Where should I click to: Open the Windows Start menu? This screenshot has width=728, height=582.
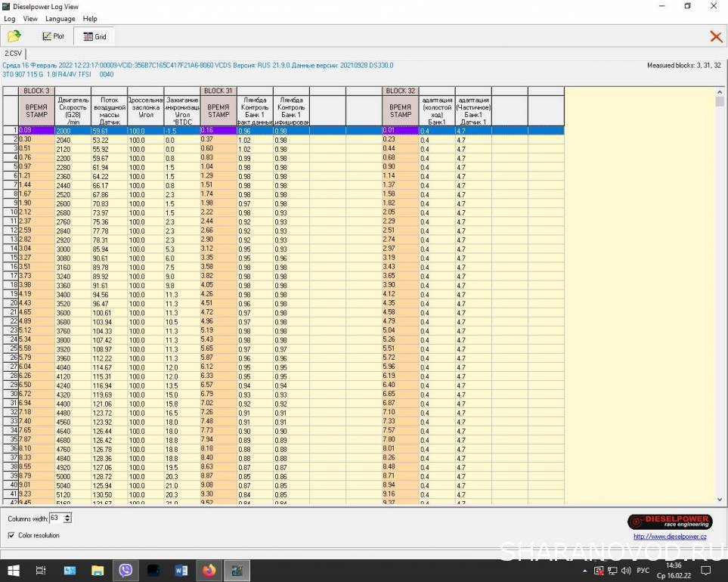pos(13,571)
